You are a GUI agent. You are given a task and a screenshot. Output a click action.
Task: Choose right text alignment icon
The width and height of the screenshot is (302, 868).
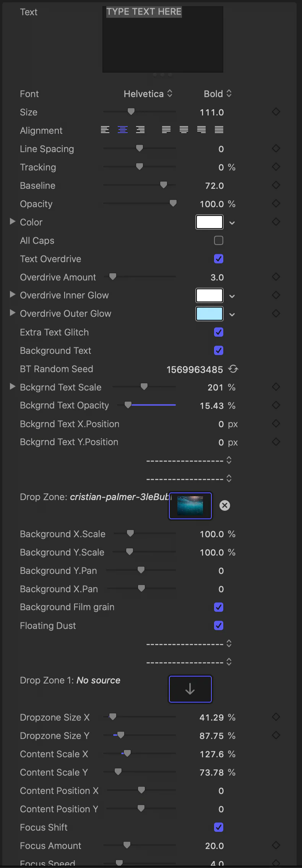140,130
